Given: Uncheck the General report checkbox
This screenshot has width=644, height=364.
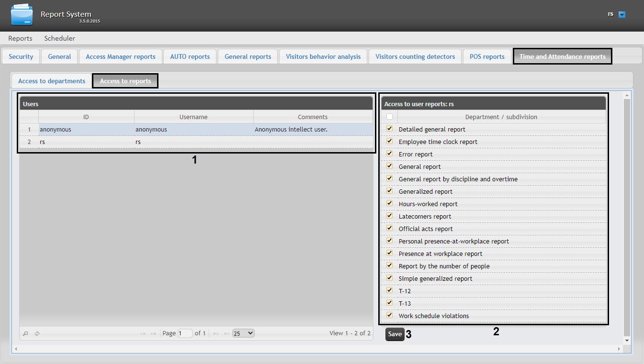Looking at the screenshot, I should pyautogui.click(x=389, y=166).
